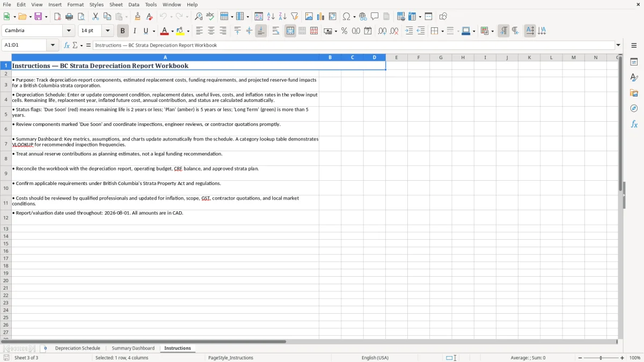Click the Print icon
The height and width of the screenshot is (362, 644).
[69, 17]
